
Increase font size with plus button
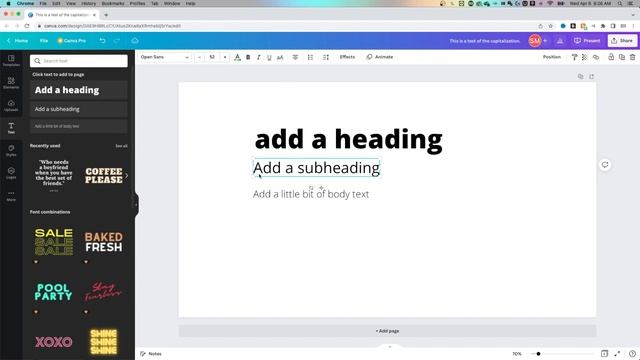coord(225,57)
